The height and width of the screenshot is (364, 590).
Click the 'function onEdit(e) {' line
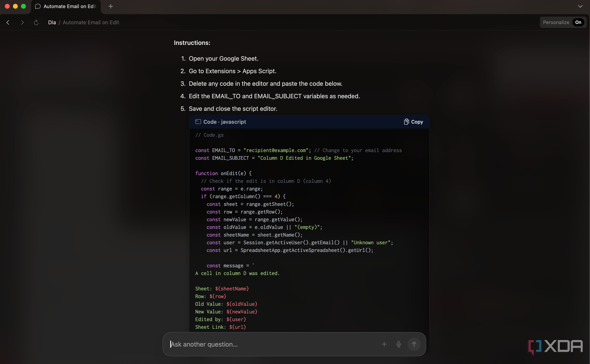[x=223, y=173]
